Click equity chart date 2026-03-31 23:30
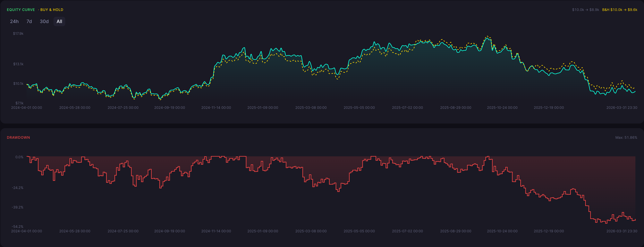644x247 pixels. point(622,108)
